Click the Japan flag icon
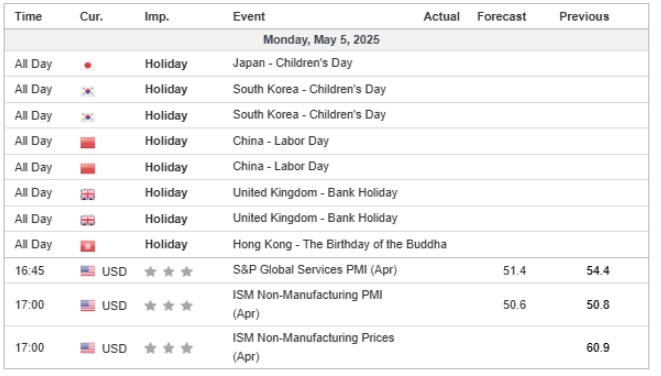The width and height of the screenshot is (661, 376). [x=88, y=65]
